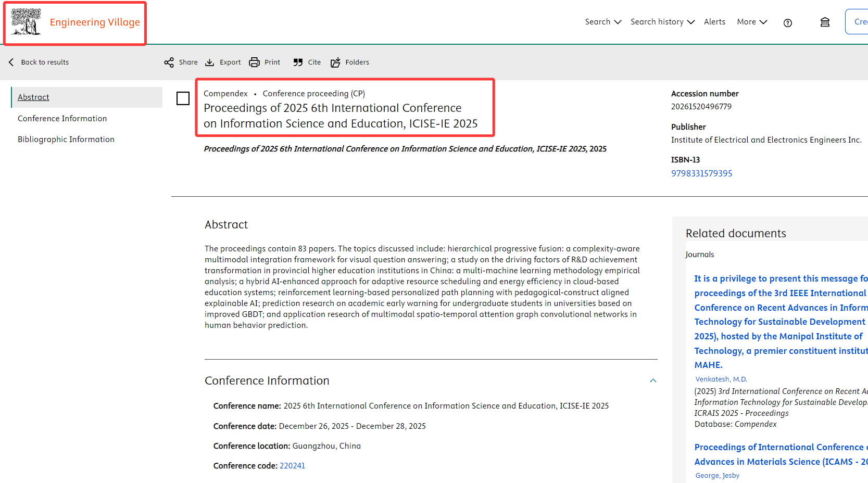The width and height of the screenshot is (868, 483).
Task: Jump to Bibliographic Information in sidebar
Action: coord(66,139)
